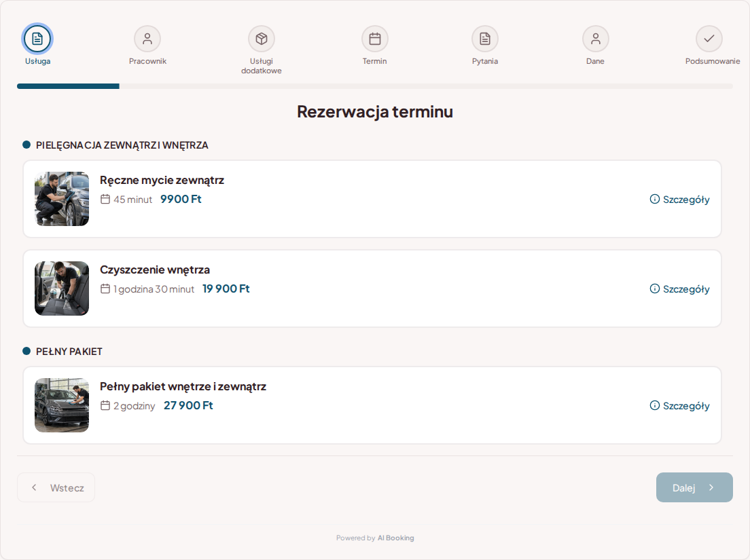This screenshot has height=560, width=750.
Task: Click the Ręczne mycie zewnątrz photo thumbnail
Action: click(x=62, y=199)
